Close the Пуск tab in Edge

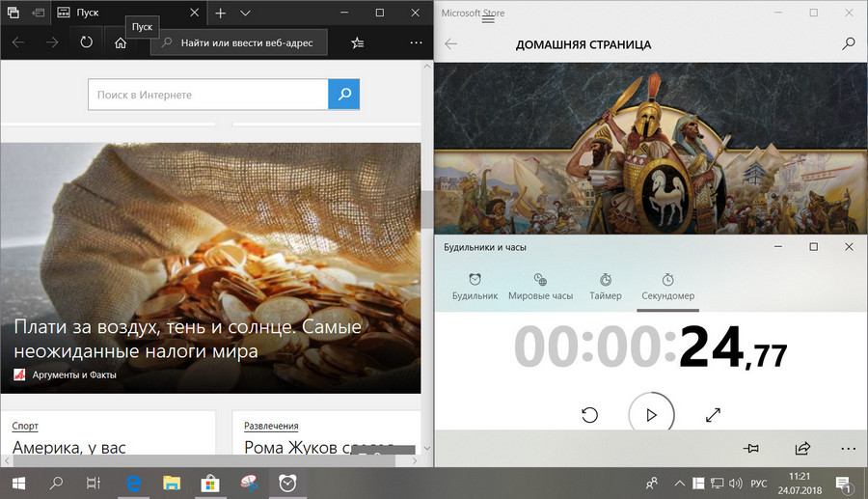pyautogui.click(x=194, y=13)
